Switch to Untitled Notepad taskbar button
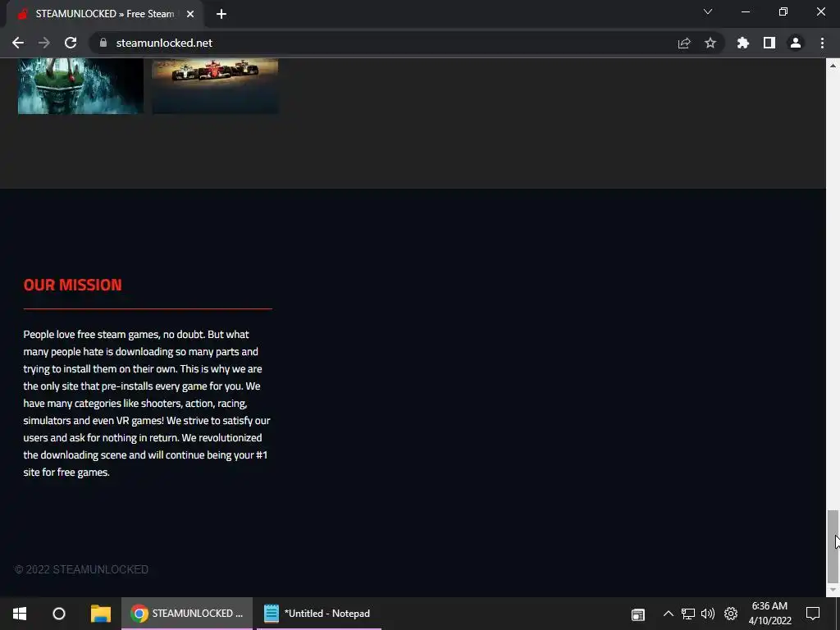 [319, 614]
